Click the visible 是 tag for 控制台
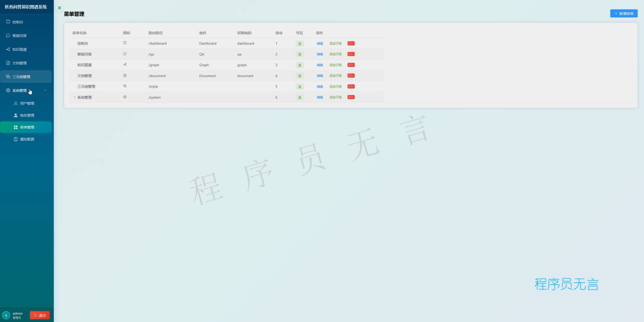Viewport: 644px width, 322px height. (300, 44)
